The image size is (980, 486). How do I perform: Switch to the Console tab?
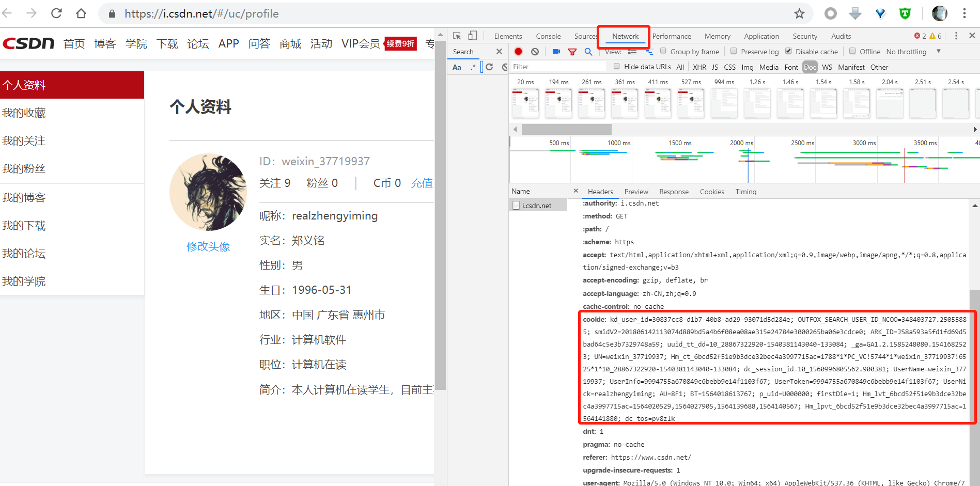click(548, 36)
